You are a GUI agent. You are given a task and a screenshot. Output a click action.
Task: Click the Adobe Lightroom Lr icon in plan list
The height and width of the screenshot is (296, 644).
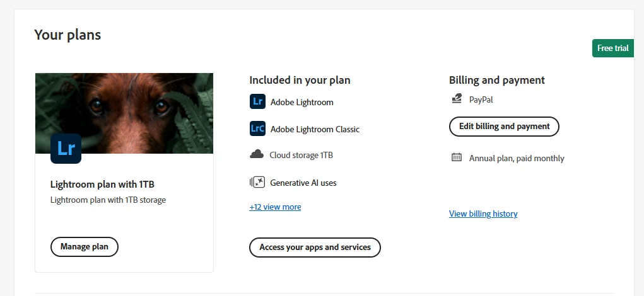click(257, 101)
